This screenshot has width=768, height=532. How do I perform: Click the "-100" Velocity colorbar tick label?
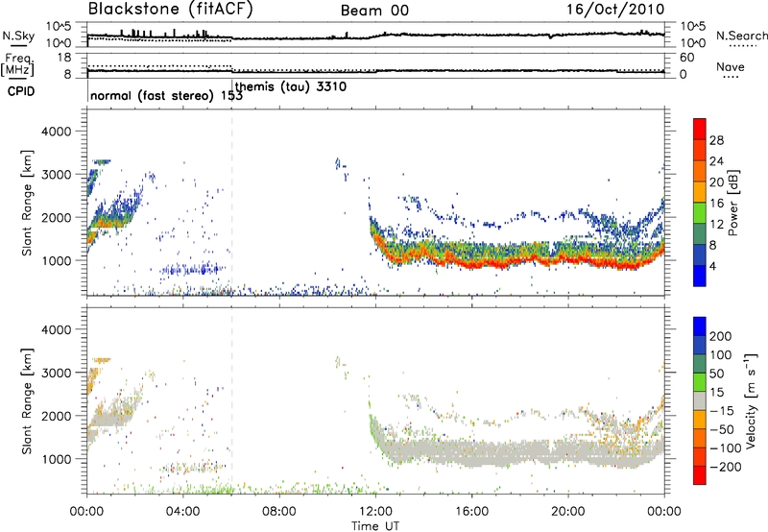pyautogui.click(x=725, y=448)
